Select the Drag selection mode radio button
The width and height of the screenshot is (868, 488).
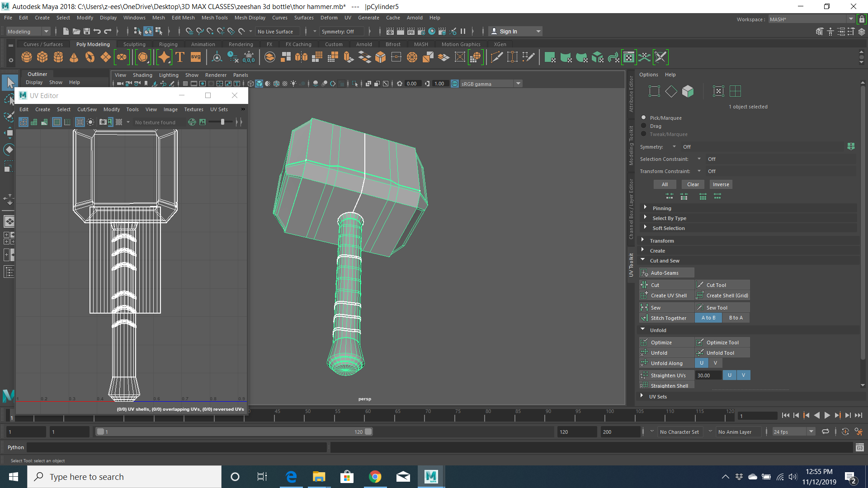coord(644,126)
